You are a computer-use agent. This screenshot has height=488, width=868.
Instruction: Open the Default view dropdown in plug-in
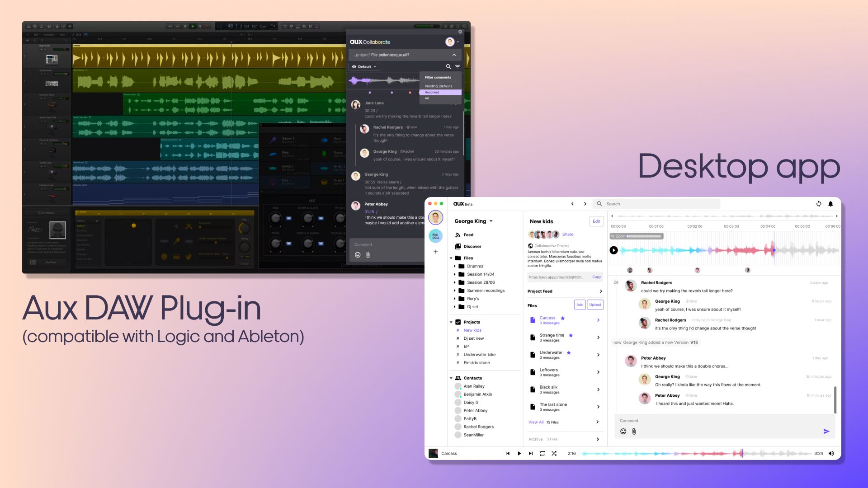364,66
